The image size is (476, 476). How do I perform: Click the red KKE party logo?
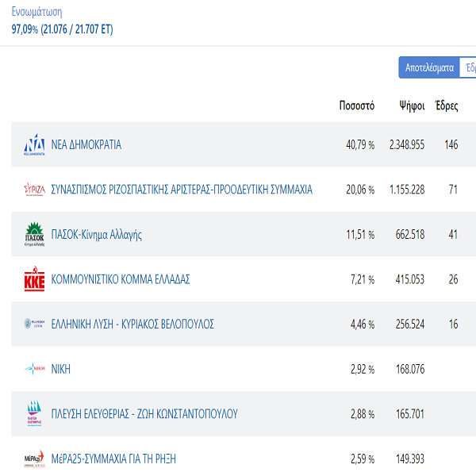[x=34, y=279]
